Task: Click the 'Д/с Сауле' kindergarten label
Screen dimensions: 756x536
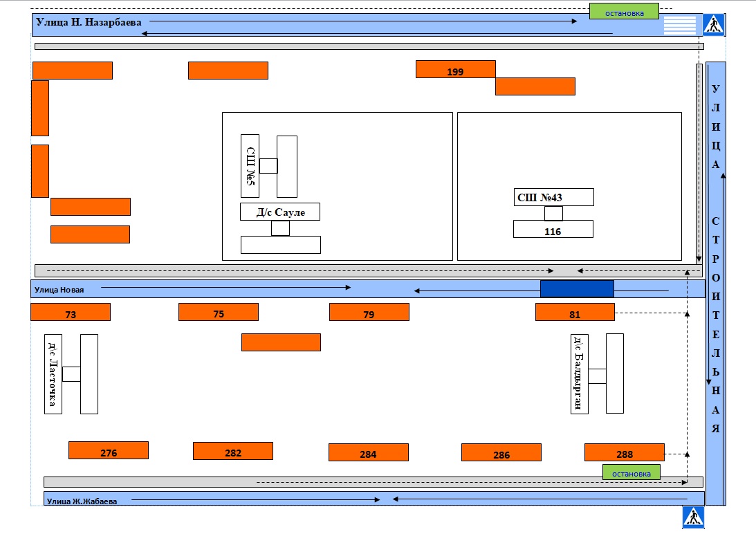Action: click(280, 212)
